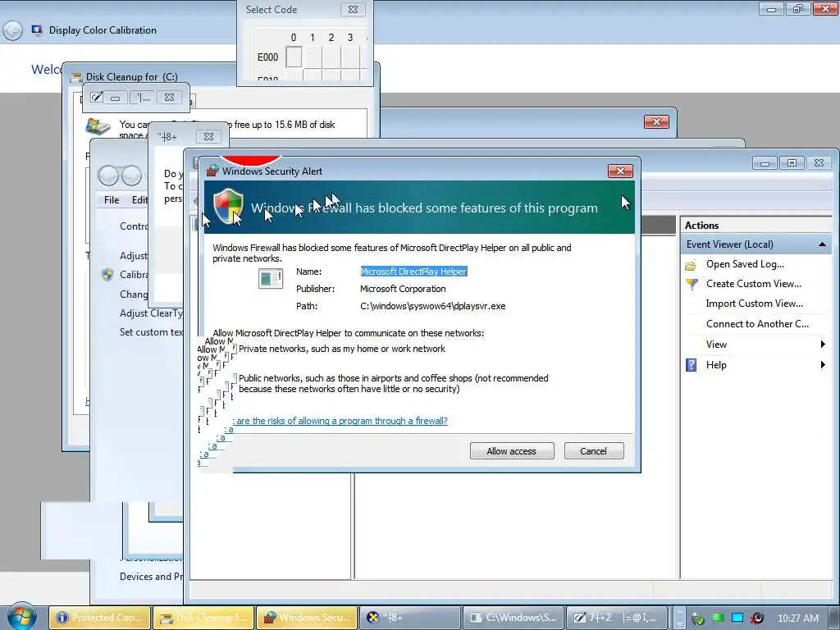This screenshot has width=840, height=630.
Task: Click the Microsoft Corporation publisher text
Action: pyautogui.click(x=403, y=289)
